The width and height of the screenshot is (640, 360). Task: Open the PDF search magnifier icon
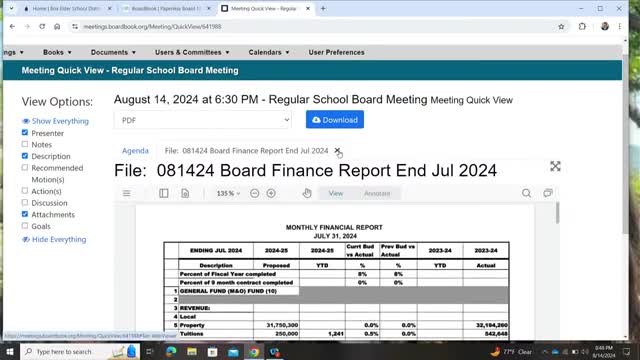coord(527,193)
